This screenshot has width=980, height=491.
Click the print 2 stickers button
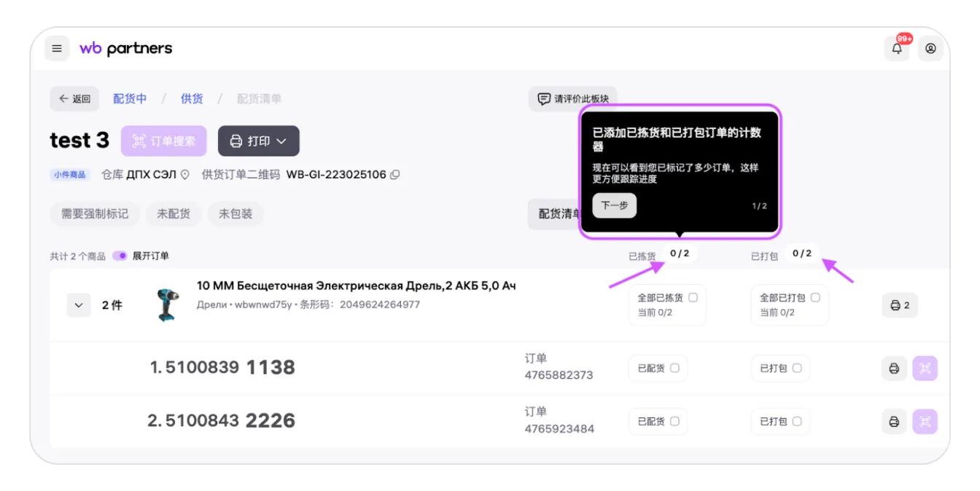tap(900, 305)
